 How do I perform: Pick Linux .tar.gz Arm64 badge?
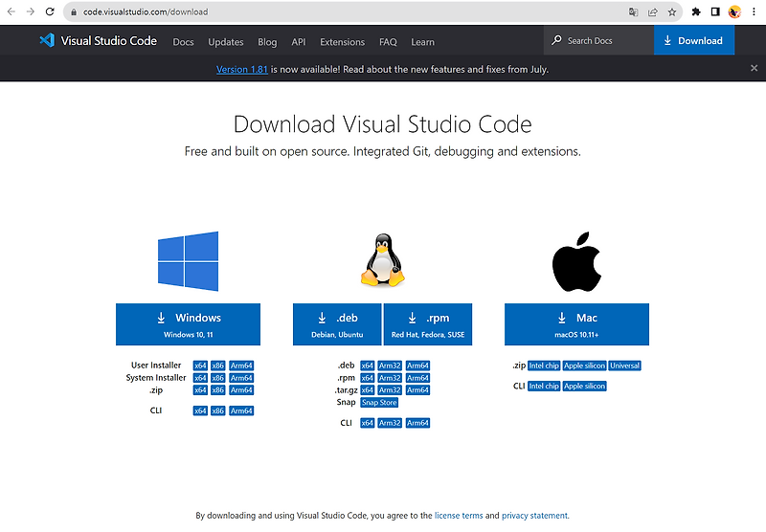coord(417,390)
